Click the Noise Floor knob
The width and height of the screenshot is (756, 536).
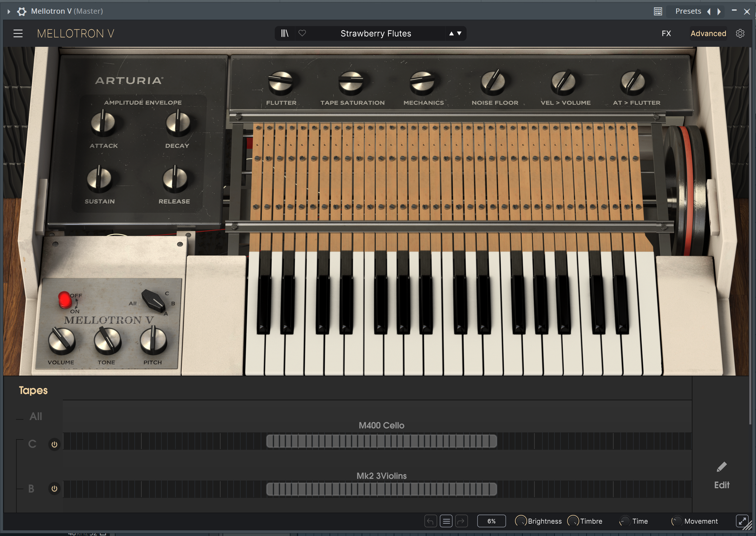coord(494,82)
